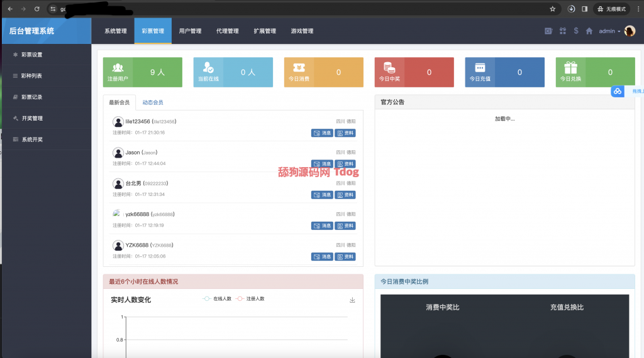Click 消息 button for user Jason

(322, 164)
